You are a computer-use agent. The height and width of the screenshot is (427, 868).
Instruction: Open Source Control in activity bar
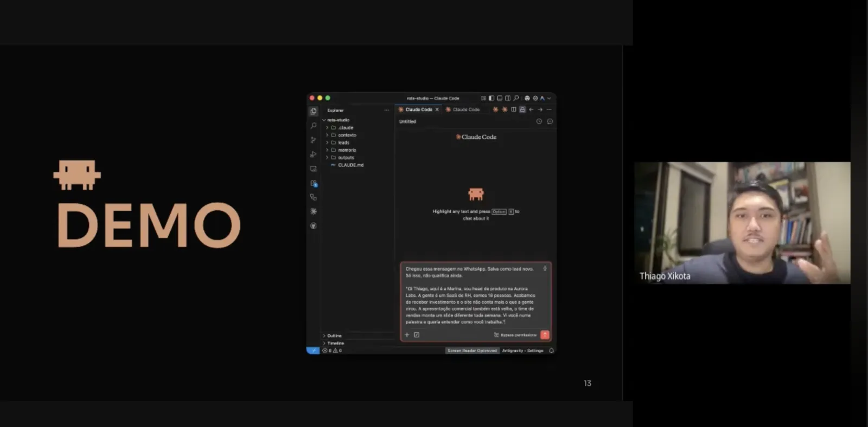click(313, 140)
